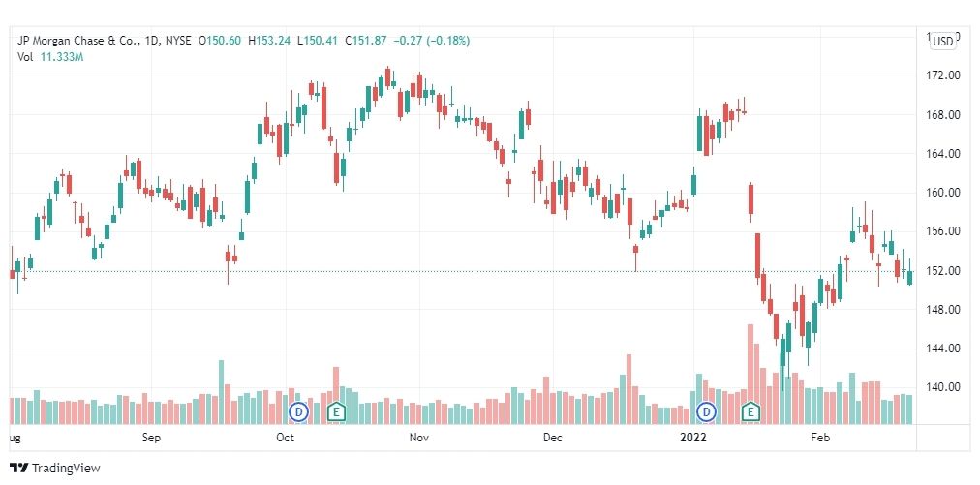Viewport: 980px width, 485px height.
Task: Select the Feb label on the time axis
Action: pyautogui.click(x=819, y=438)
